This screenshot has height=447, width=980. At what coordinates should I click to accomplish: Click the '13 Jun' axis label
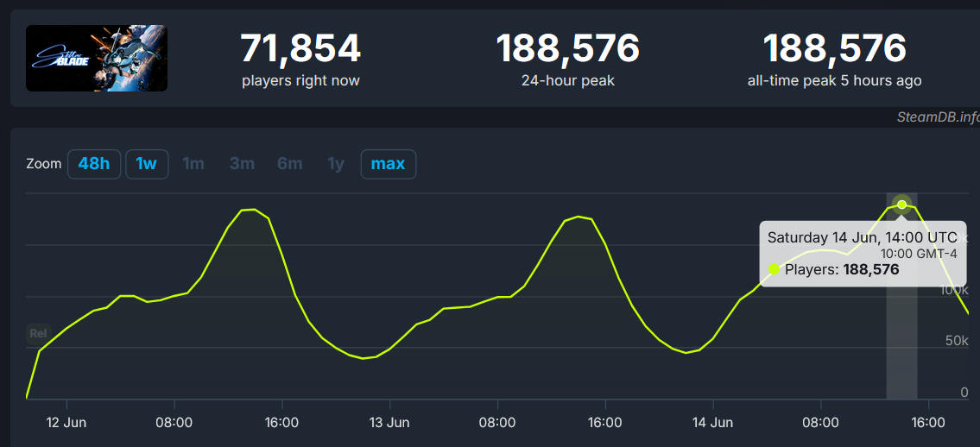click(x=389, y=423)
